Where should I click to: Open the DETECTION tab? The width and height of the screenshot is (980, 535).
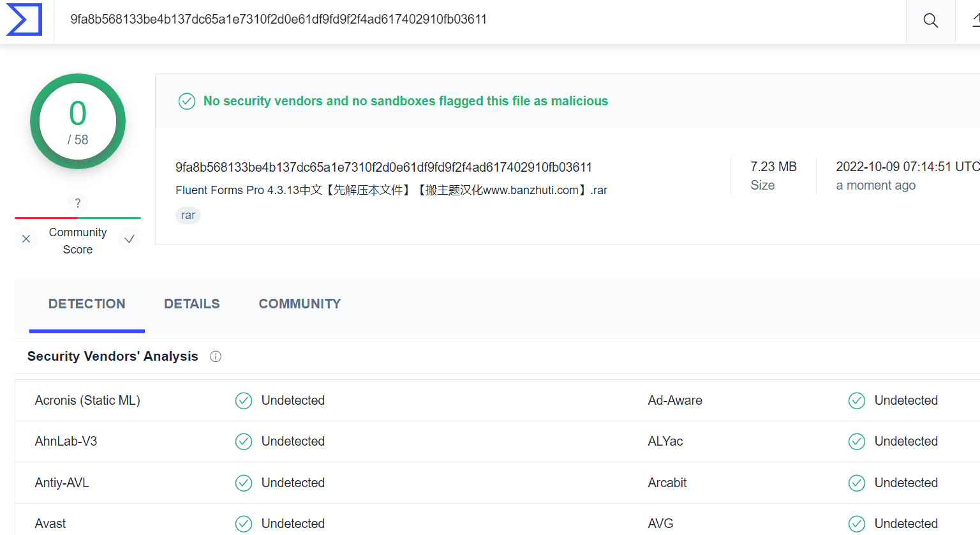[x=87, y=304]
